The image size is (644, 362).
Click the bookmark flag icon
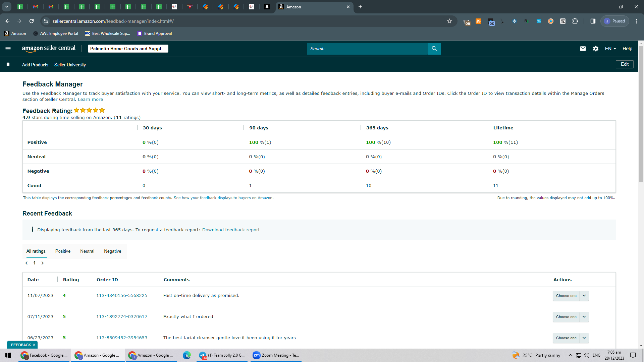pyautogui.click(x=8, y=64)
